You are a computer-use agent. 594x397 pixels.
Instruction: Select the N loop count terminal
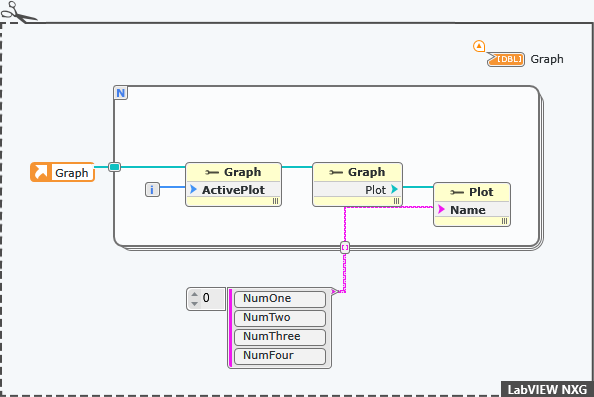(x=121, y=93)
